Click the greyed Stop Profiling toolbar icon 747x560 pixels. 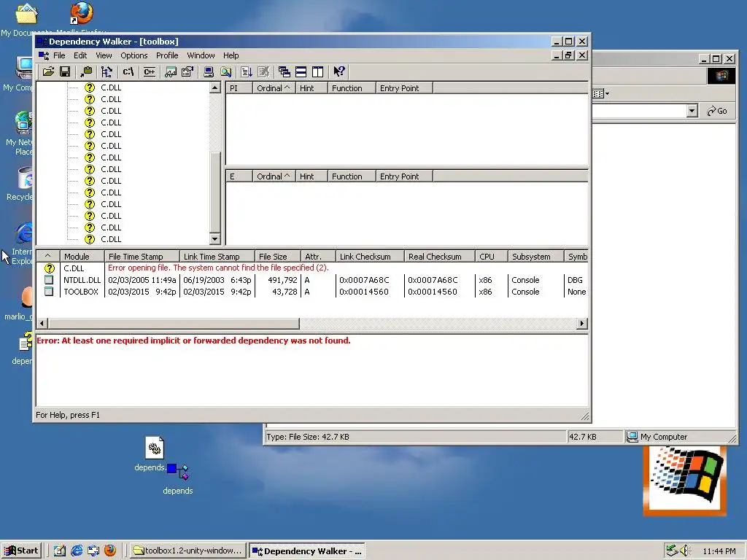263,72
